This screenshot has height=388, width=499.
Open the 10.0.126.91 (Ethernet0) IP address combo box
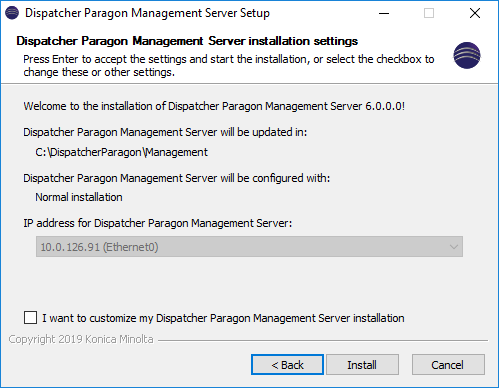(x=249, y=247)
